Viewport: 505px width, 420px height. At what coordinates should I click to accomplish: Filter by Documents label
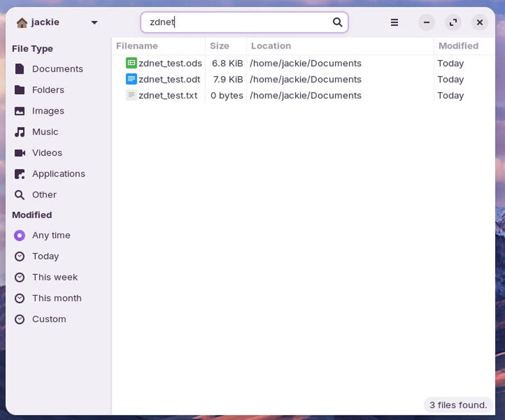[x=58, y=69]
